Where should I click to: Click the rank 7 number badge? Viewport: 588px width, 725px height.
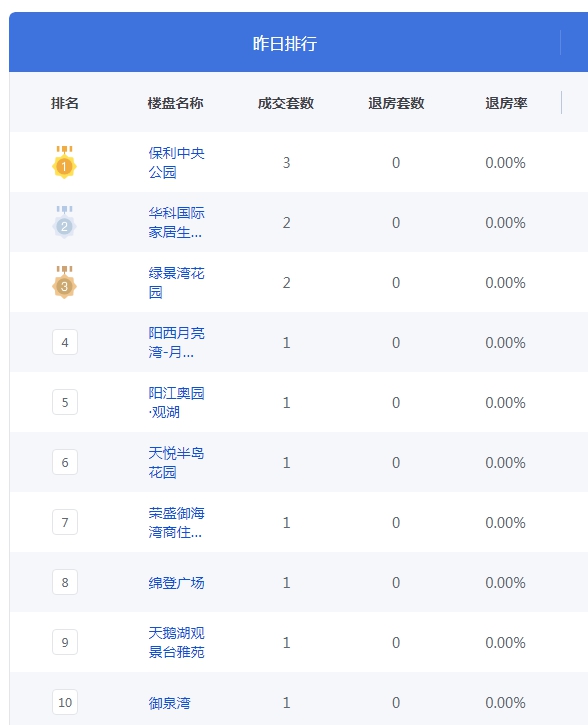[x=65, y=522]
